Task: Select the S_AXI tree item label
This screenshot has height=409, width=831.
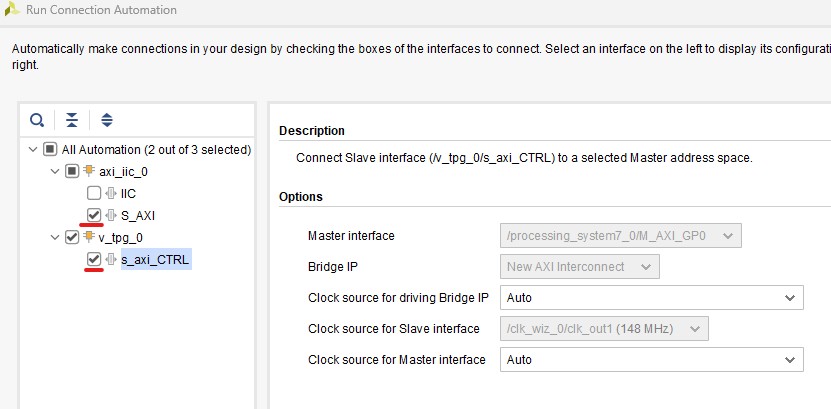Action: pos(138,215)
